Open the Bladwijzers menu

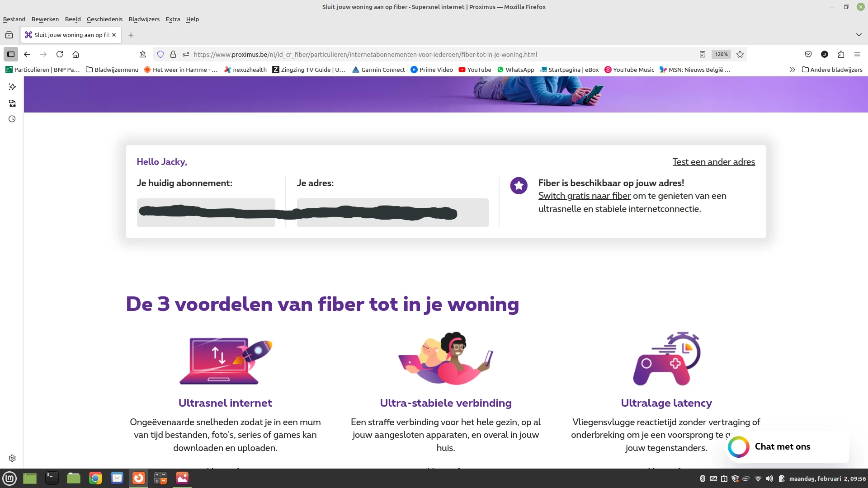click(144, 19)
